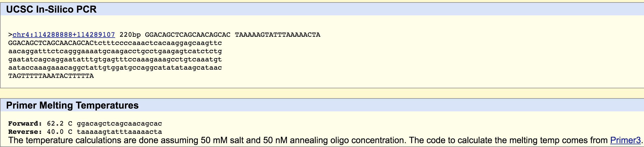Click the first amplicon sequence line
Image resolution: width=644 pixels, height=147 pixels.
pos(115,43)
